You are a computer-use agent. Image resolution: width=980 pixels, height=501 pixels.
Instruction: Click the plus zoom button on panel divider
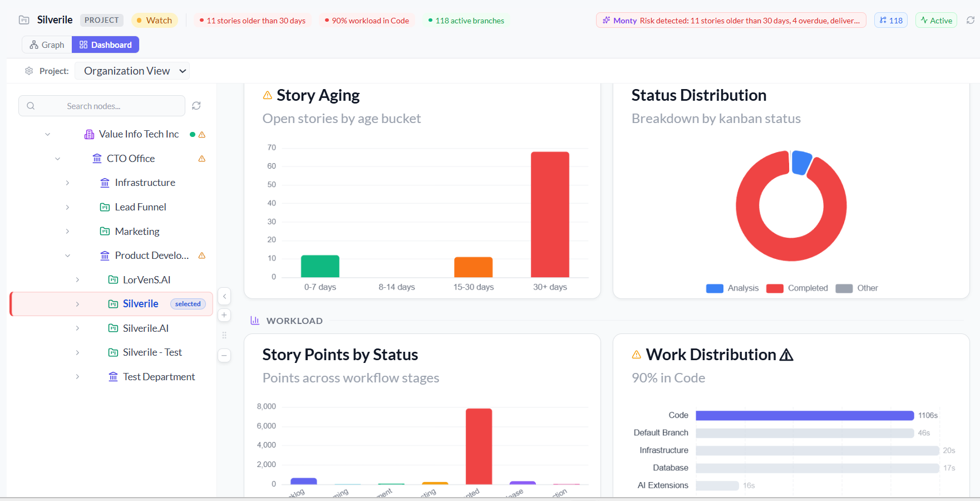coord(224,315)
